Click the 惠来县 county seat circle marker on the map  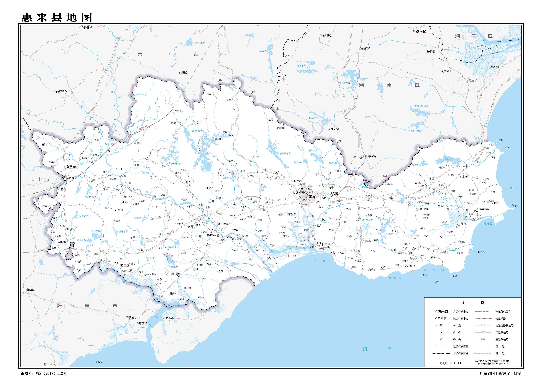[x=308, y=194]
